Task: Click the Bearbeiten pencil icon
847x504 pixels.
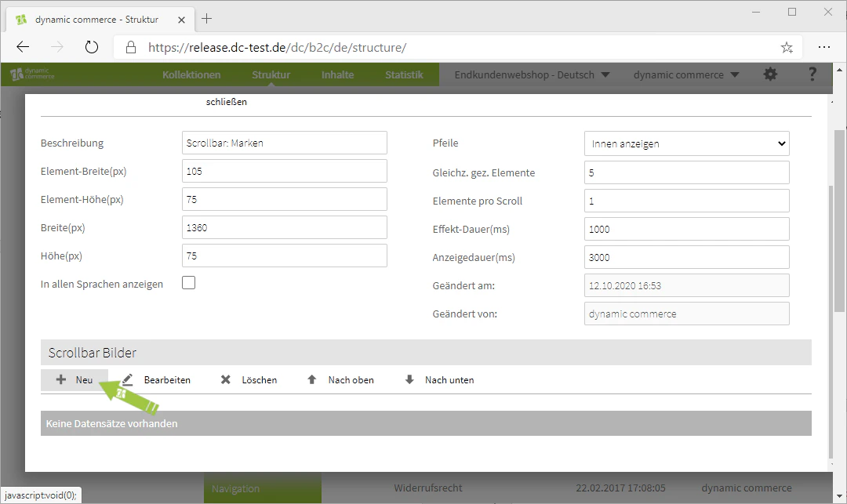Action: point(128,380)
